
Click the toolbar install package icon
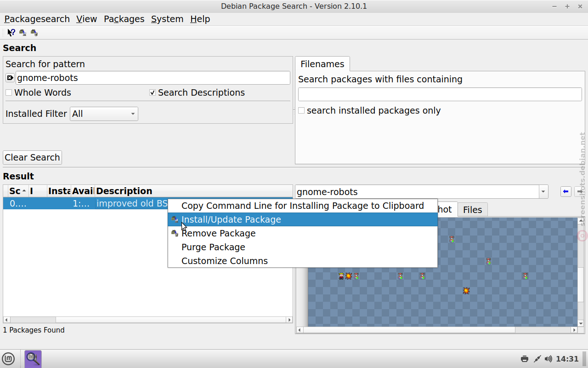click(x=23, y=32)
